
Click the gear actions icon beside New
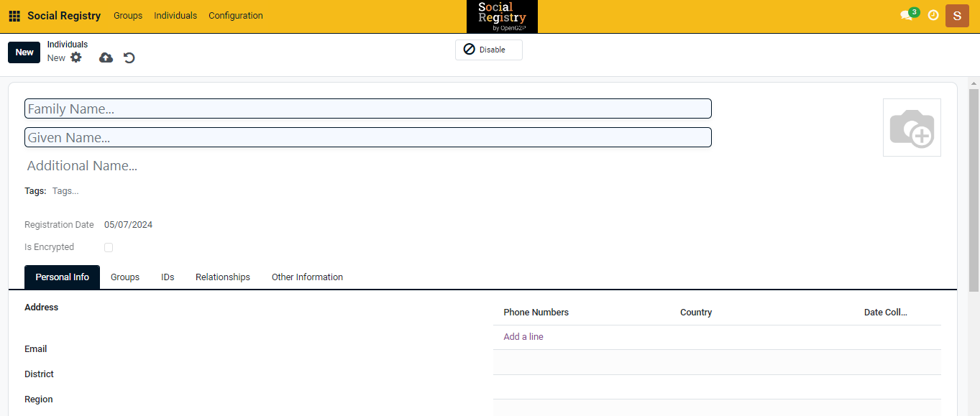(x=76, y=57)
